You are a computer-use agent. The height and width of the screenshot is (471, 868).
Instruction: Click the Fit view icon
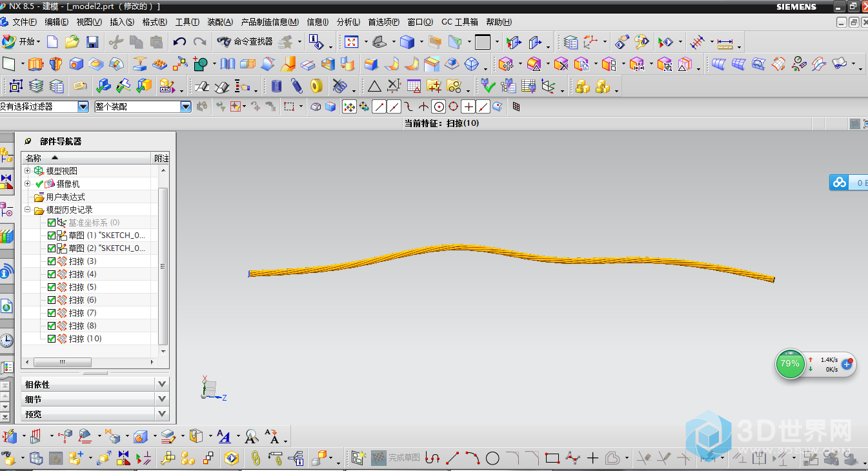coord(352,43)
